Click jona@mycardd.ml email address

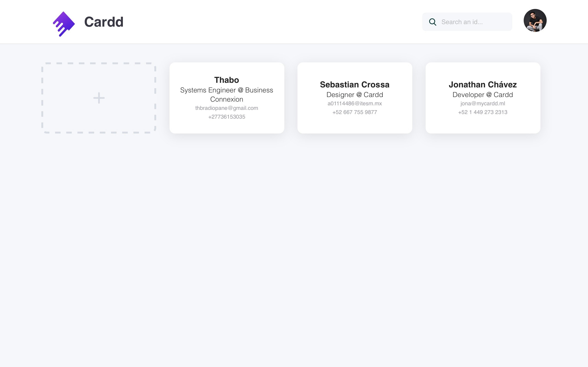483,103
